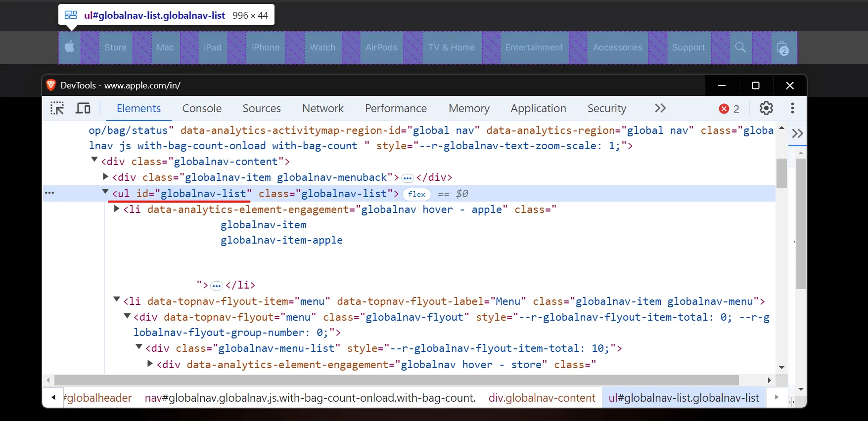
Task: Click AirPods in the Apple navbar
Action: [381, 47]
